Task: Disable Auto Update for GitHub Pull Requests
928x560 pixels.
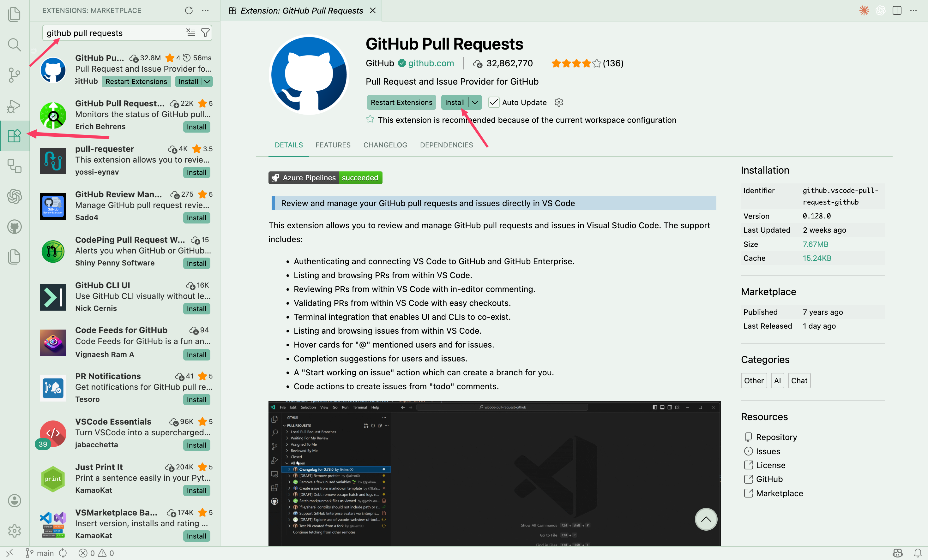Action: coord(494,102)
